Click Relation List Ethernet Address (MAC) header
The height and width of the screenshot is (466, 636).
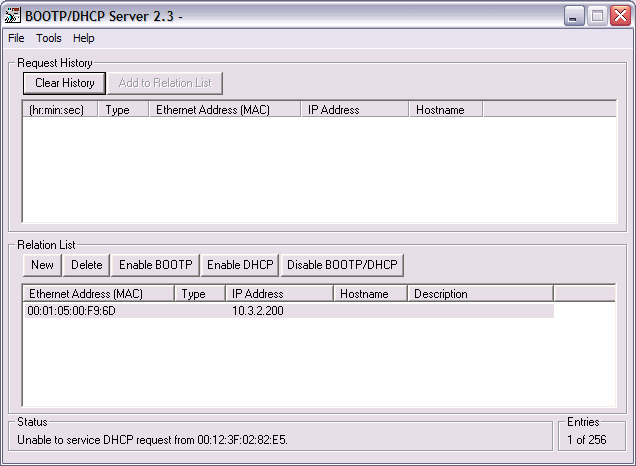click(x=99, y=293)
